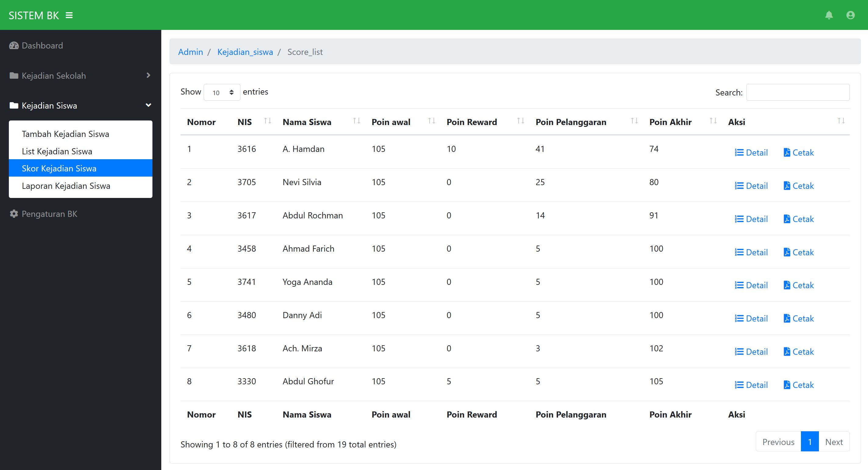Viewport: 868px width, 470px height.
Task: Print Cetak PDF for Nevi Silvia
Action: coord(798,186)
